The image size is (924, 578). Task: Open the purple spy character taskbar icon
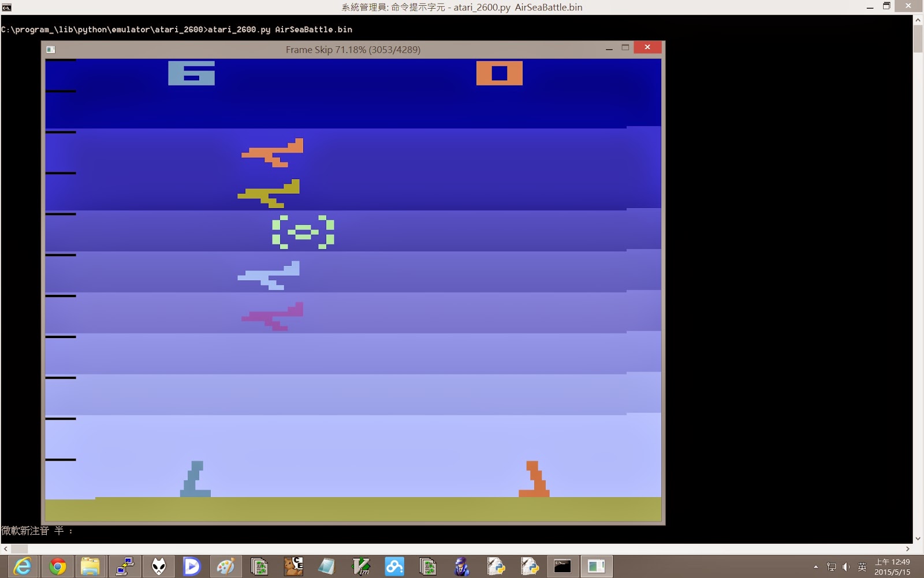coord(461,566)
